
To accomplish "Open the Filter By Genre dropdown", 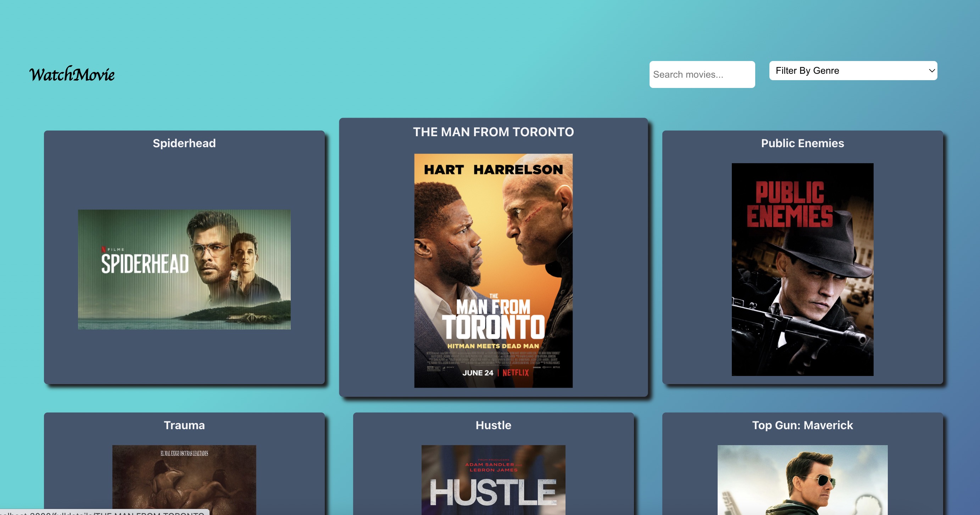I will point(853,71).
